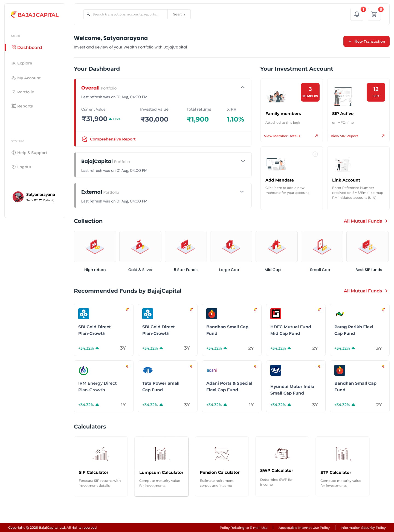Click the Adani Ports fund logo
This screenshot has width=394, height=532.
point(212,370)
